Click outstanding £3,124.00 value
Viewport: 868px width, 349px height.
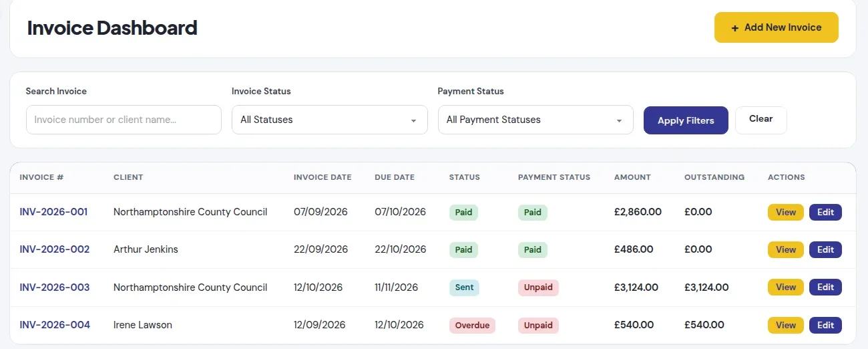706,287
